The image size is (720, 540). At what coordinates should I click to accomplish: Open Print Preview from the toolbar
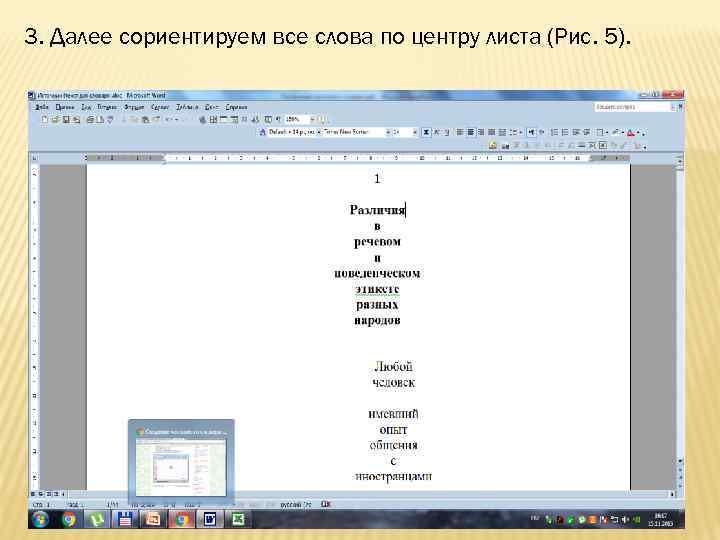(99, 120)
